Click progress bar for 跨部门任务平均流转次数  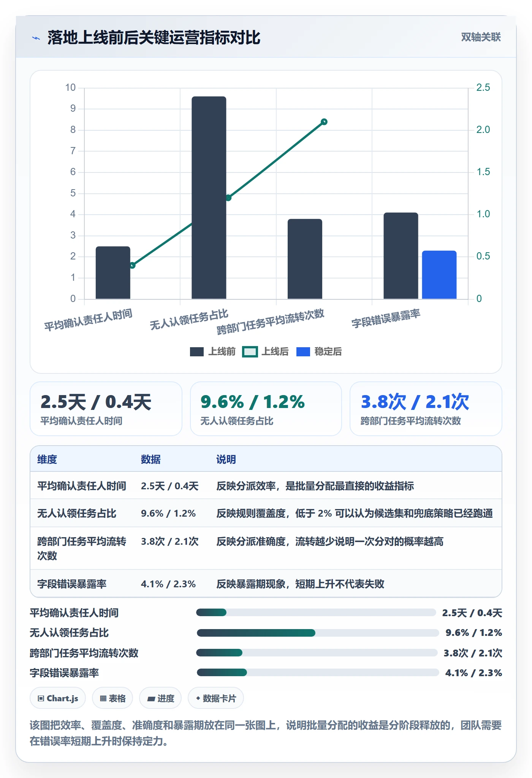point(317,653)
